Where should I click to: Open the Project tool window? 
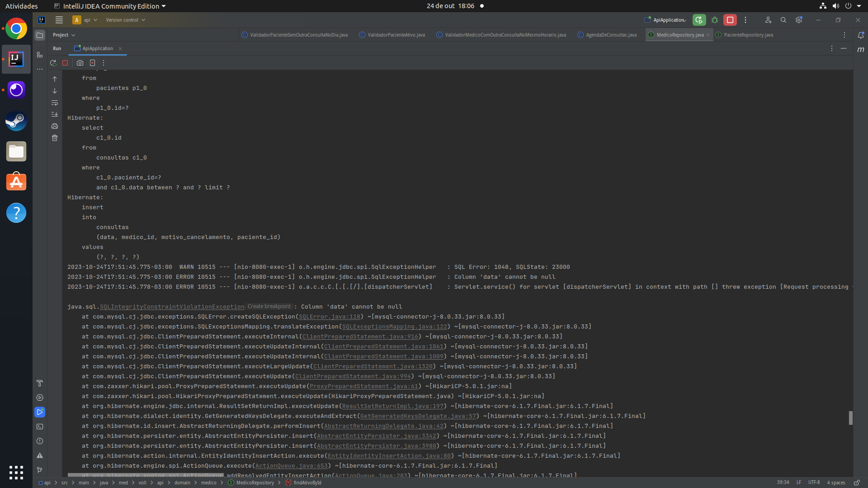point(40,35)
